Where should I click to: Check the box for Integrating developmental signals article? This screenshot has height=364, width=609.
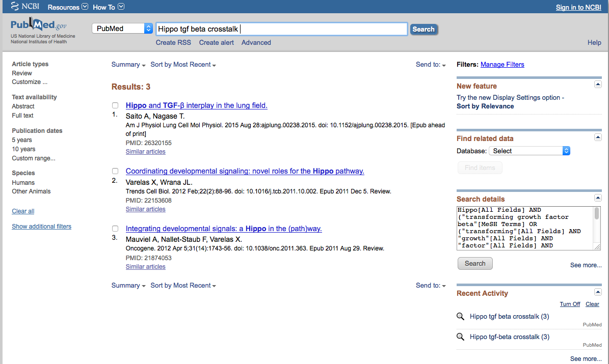115,229
